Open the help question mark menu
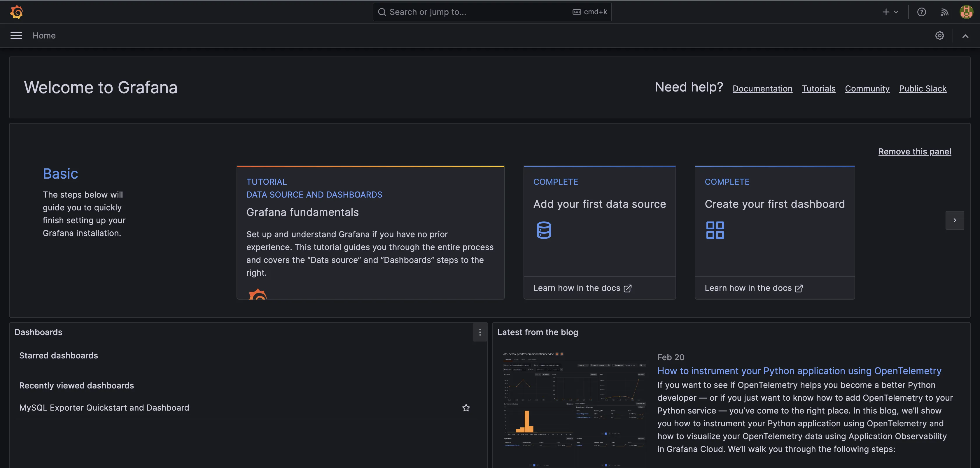 [x=921, y=12]
